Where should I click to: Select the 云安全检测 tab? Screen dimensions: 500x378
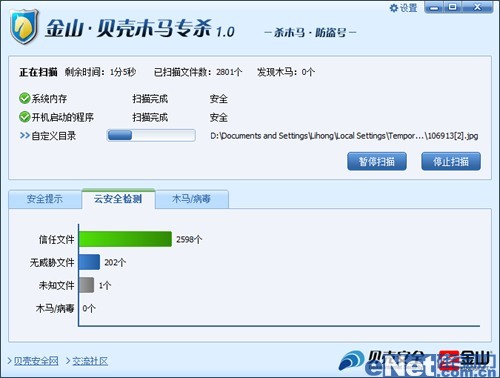point(118,199)
